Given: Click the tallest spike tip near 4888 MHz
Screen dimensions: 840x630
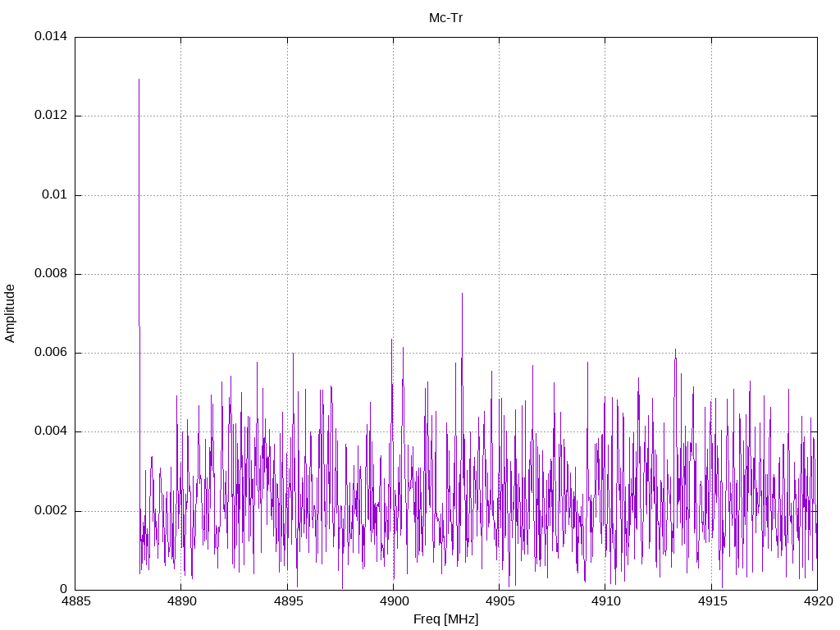Looking at the screenshot, I should click(139, 80).
